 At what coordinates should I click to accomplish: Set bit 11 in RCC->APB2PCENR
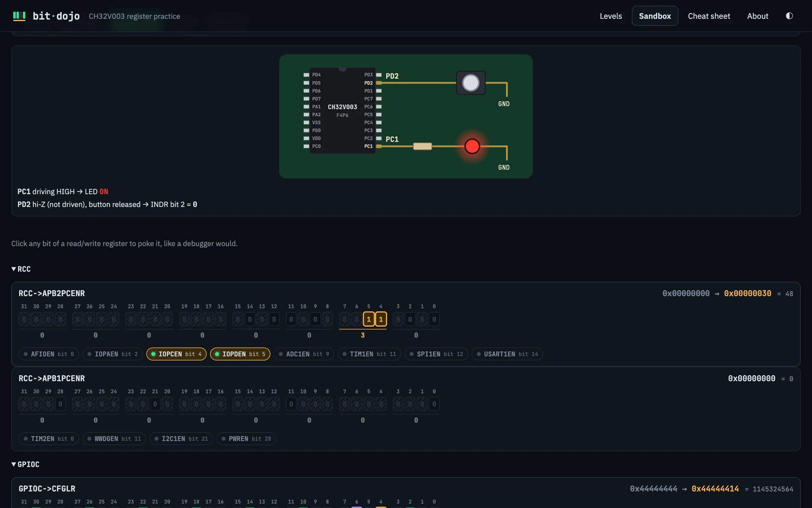291,319
